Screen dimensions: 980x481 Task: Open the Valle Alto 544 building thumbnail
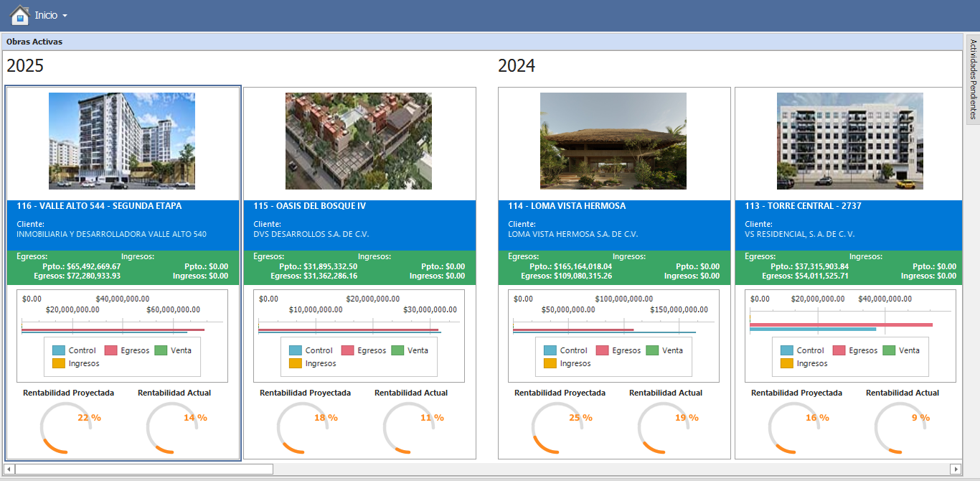click(122, 141)
